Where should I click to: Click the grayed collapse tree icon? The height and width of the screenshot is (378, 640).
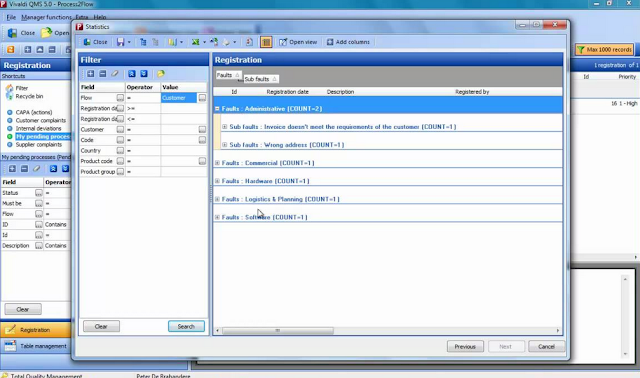coord(155,42)
